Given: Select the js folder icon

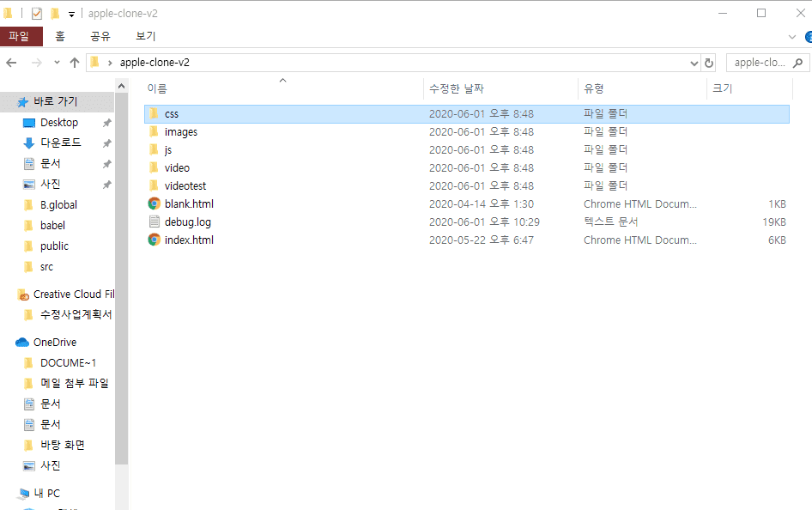Looking at the screenshot, I should (x=154, y=149).
